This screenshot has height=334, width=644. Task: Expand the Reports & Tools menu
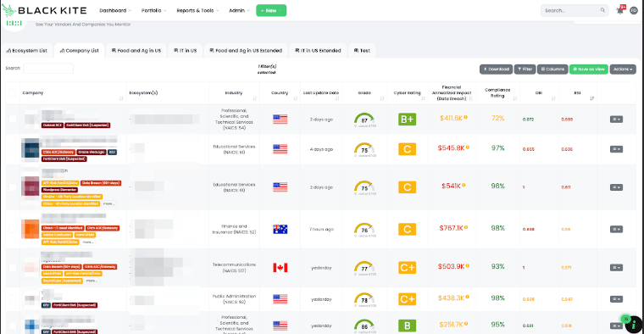(197, 11)
